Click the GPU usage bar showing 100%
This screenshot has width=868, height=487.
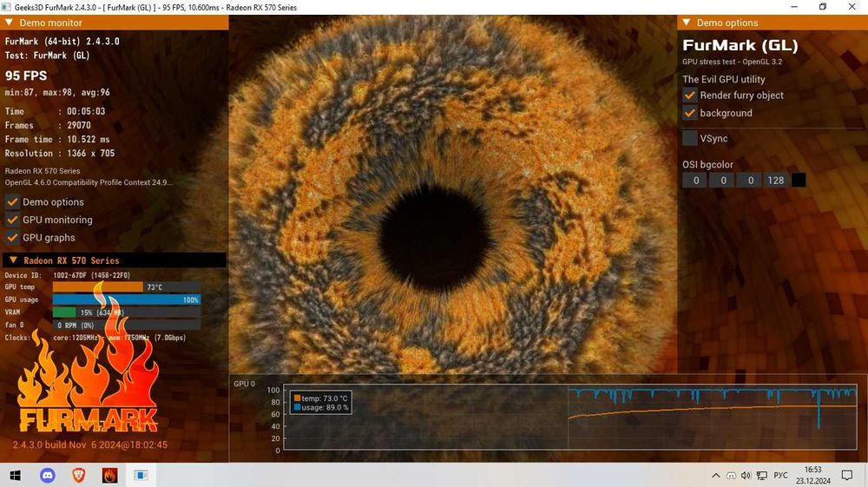click(126, 300)
